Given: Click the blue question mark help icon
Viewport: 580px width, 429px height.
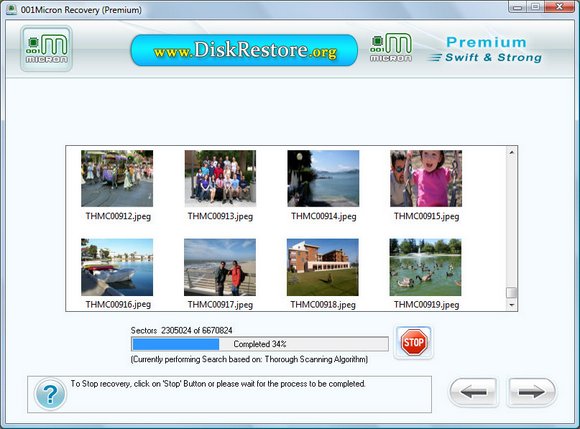Looking at the screenshot, I should pos(50,394).
